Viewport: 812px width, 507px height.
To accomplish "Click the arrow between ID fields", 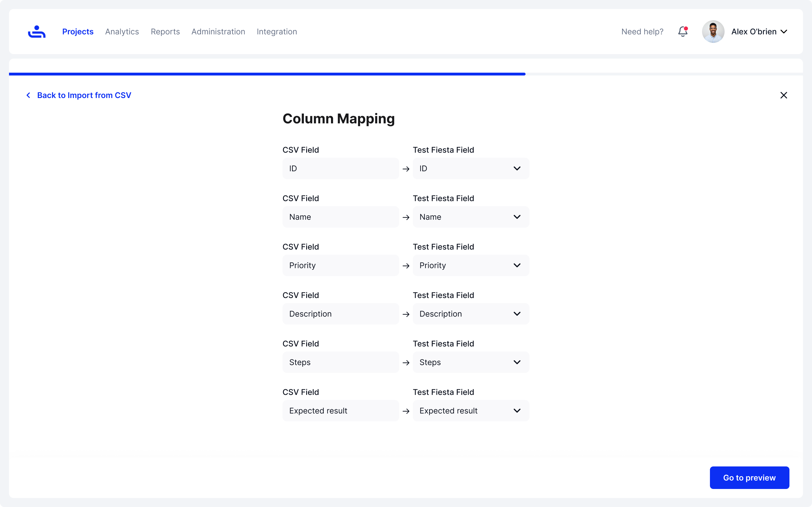I will tap(406, 169).
